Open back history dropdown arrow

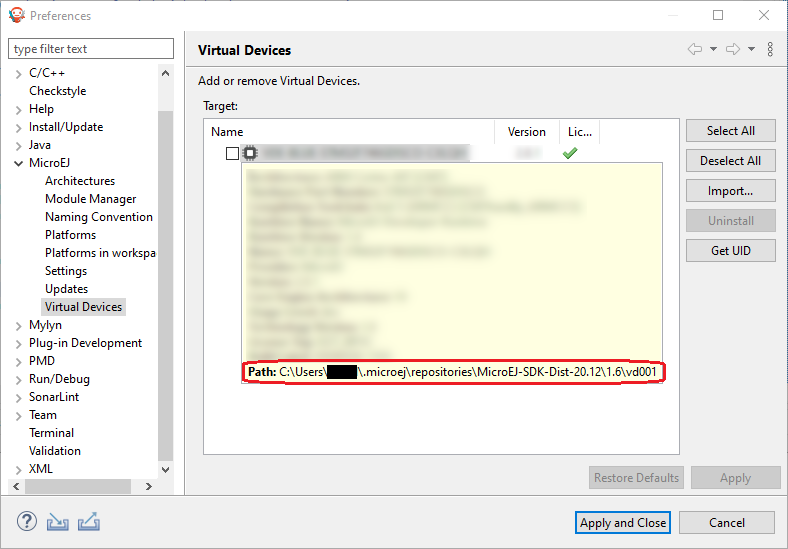(713, 49)
